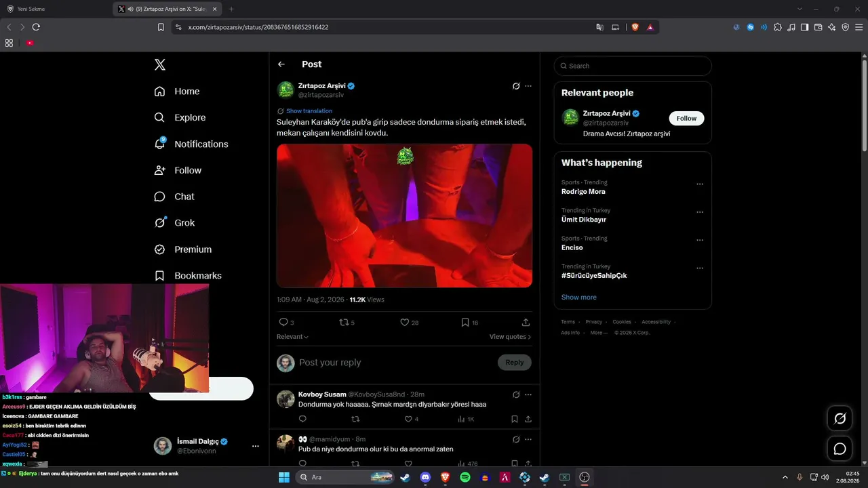
Task: Open Discord from the taskbar
Action: tap(425, 477)
